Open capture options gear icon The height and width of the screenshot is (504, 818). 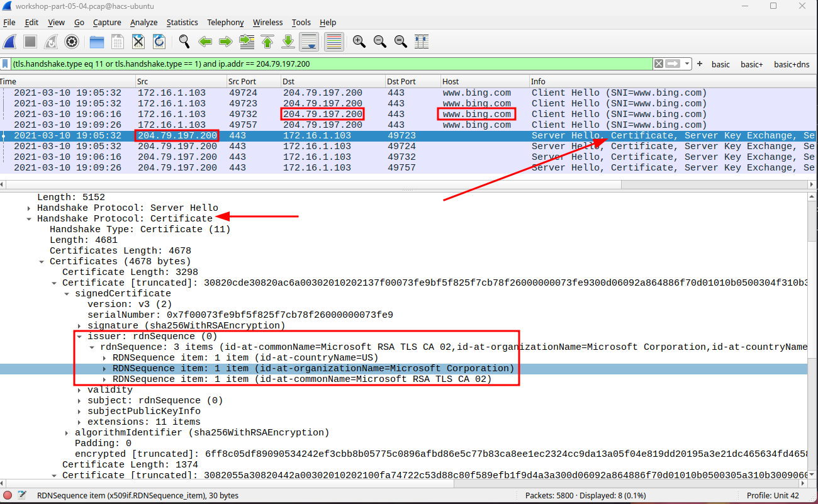(x=72, y=42)
